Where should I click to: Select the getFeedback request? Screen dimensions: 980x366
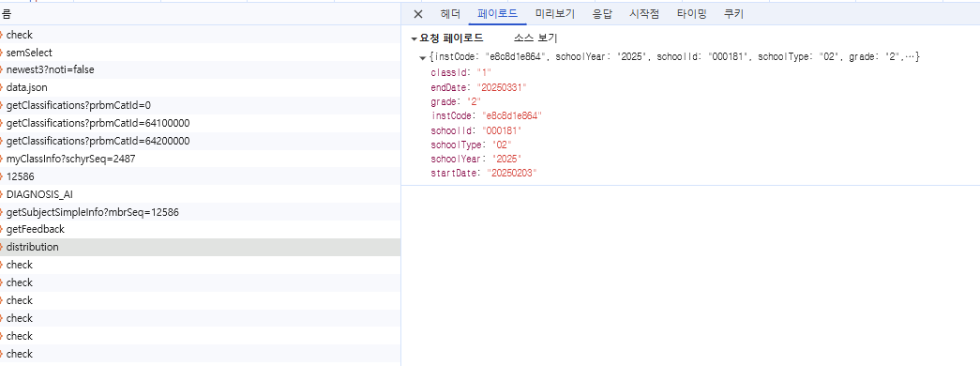pos(200,230)
